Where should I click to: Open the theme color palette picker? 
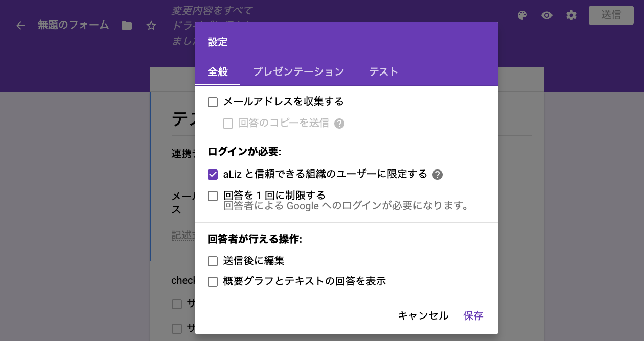(522, 15)
